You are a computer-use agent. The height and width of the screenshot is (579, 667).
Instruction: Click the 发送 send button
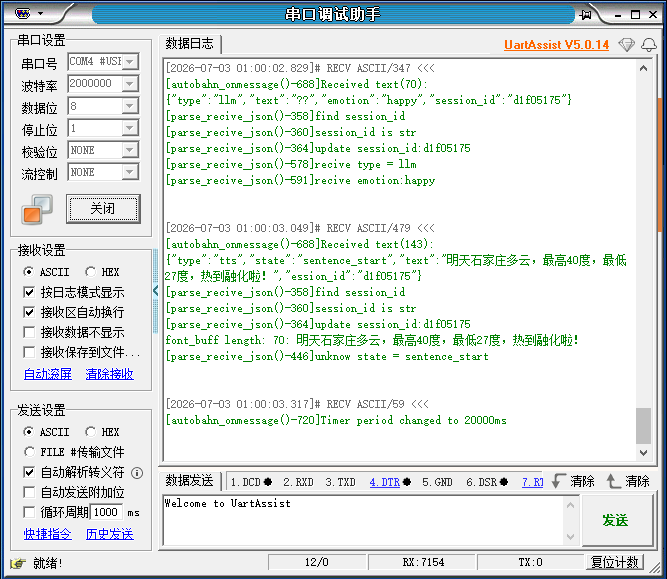point(616,520)
